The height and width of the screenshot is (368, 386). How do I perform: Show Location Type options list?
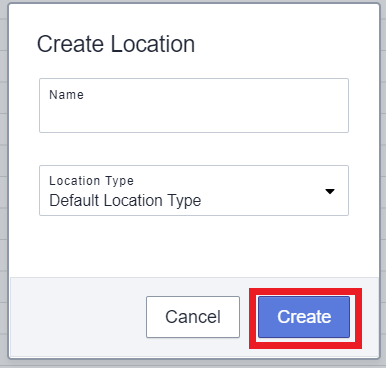(x=194, y=190)
